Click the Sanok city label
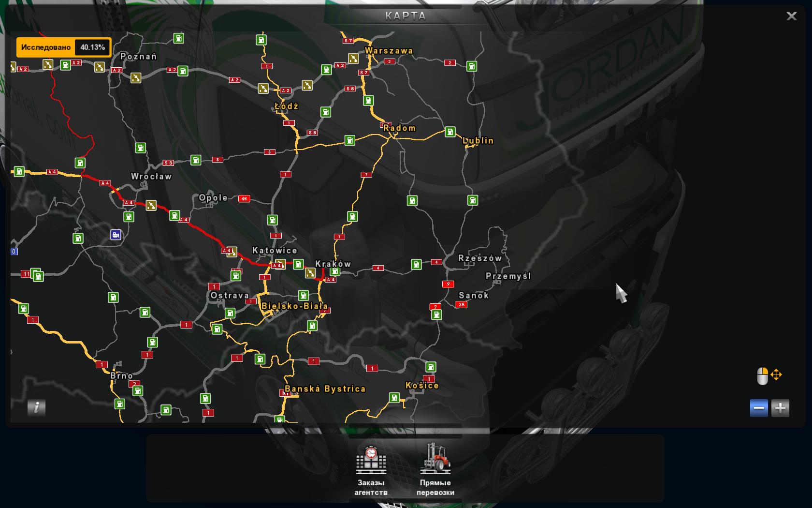 [x=474, y=296]
